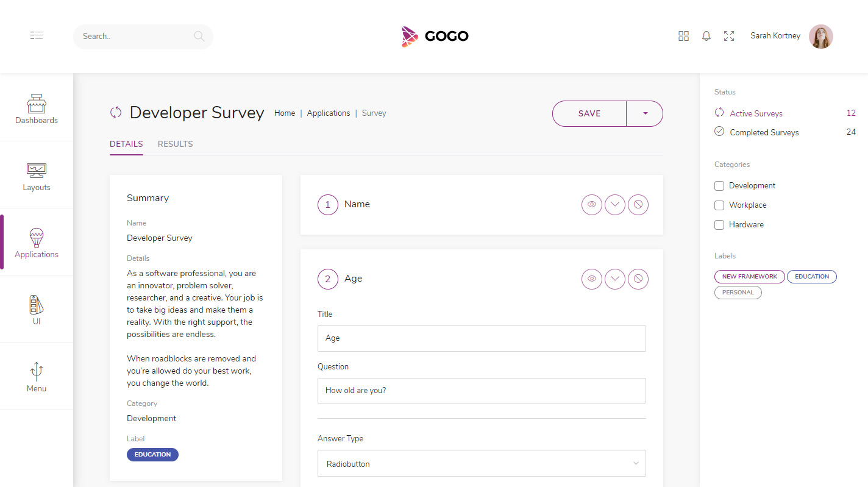Toggle the hamburger menu icon

[x=37, y=36]
